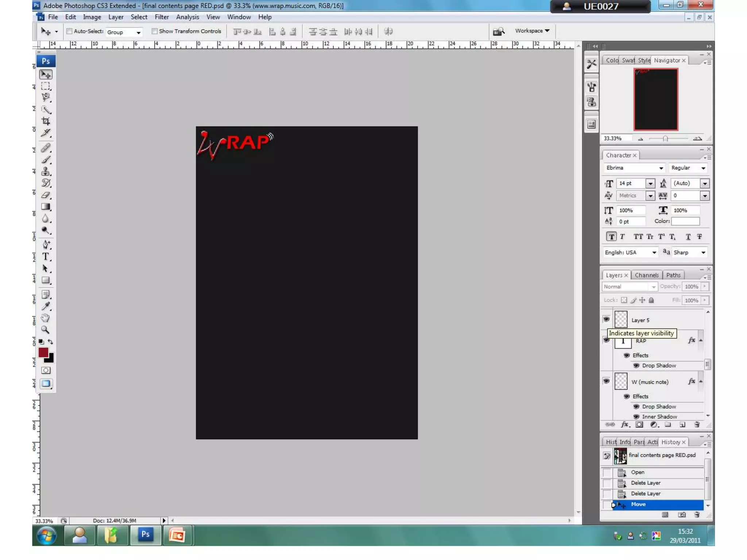Select the Horizontal Type tool

coord(46,257)
